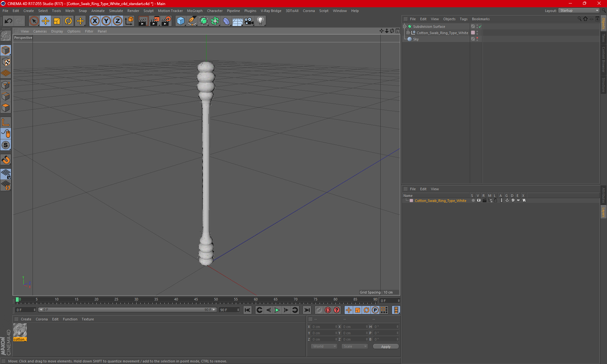The image size is (607, 364).
Task: Toggle layer Render icon
Action: pos(484,200)
